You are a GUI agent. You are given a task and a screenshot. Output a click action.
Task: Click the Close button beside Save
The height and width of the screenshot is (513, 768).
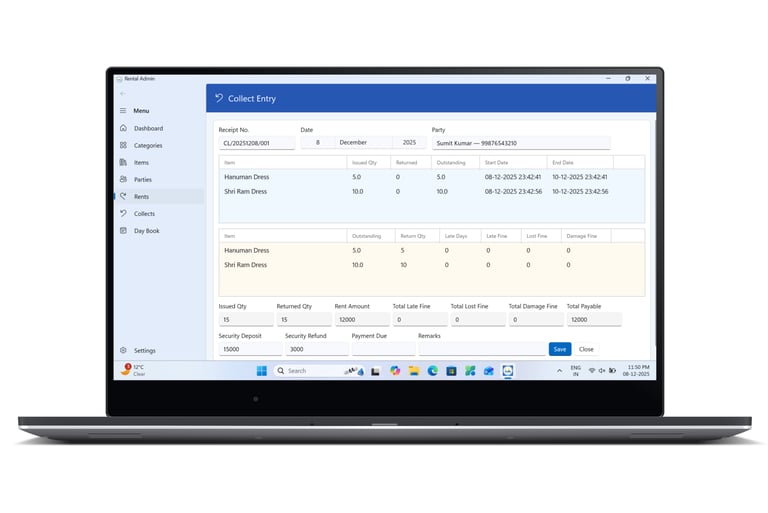pos(586,349)
